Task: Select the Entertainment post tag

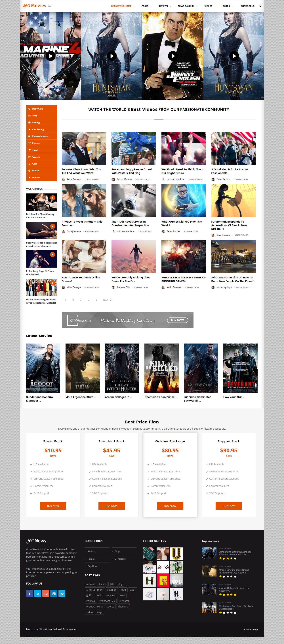Action: [95, 590]
